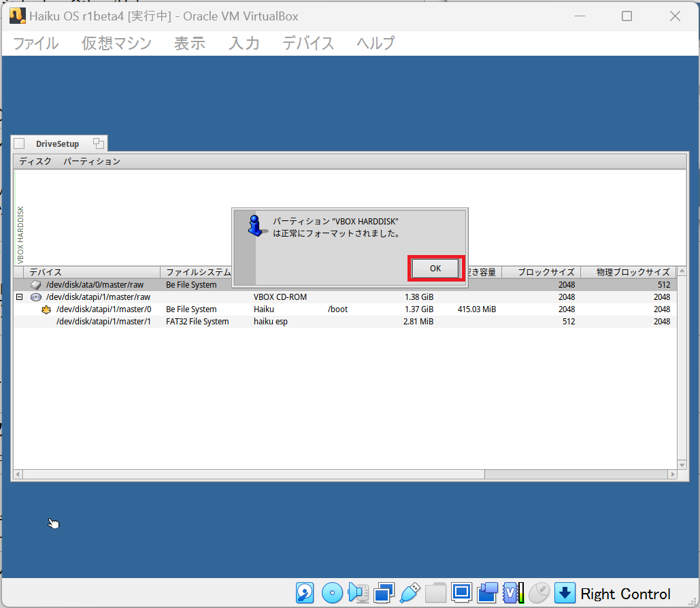Open VirtualBox optical drive indicator
This screenshot has height=608, width=700.
tap(332, 593)
